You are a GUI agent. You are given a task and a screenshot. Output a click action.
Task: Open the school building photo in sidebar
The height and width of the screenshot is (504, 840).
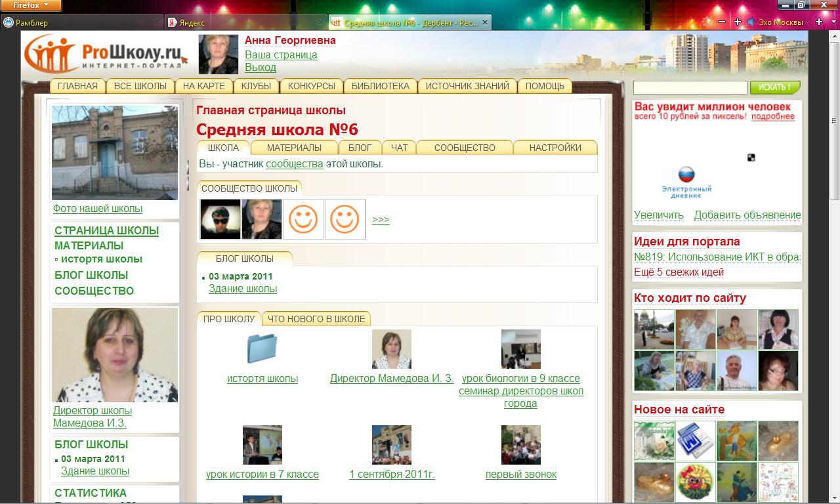(115, 152)
